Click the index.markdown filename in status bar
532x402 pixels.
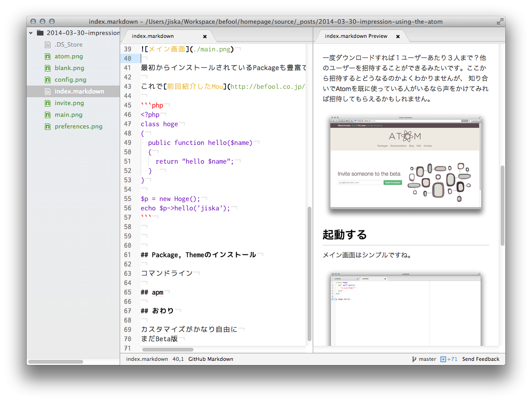click(147, 359)
